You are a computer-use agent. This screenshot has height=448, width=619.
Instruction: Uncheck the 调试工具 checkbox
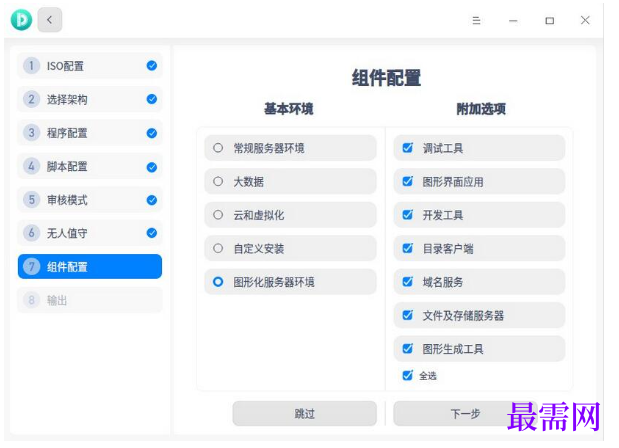407,148
